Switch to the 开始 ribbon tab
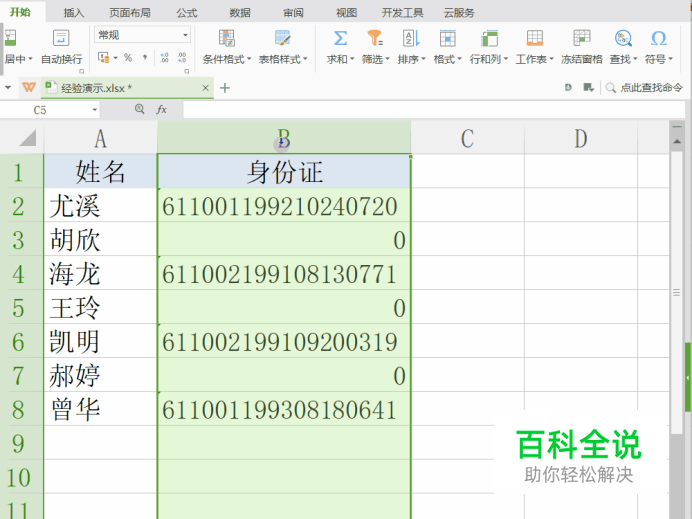692x519 pixels. coord(20,12)
